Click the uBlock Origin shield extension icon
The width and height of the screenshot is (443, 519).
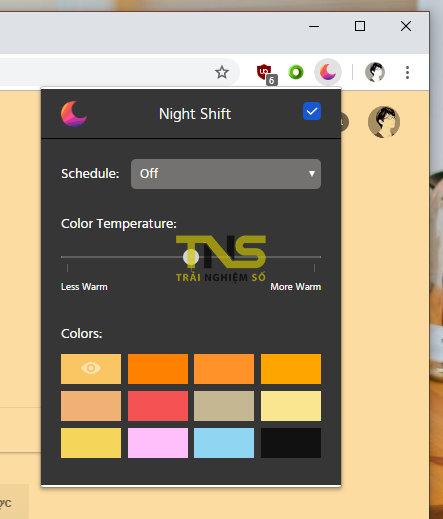coord(266,73)
